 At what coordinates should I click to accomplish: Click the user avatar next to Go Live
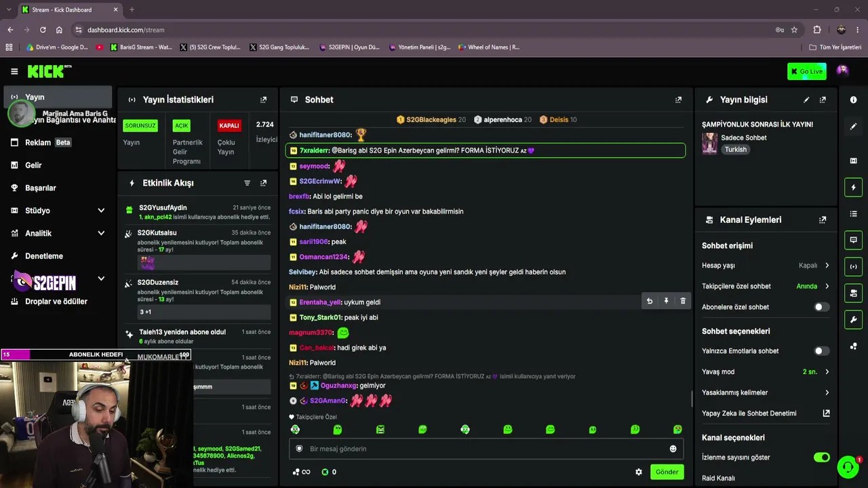pos(842,70)
